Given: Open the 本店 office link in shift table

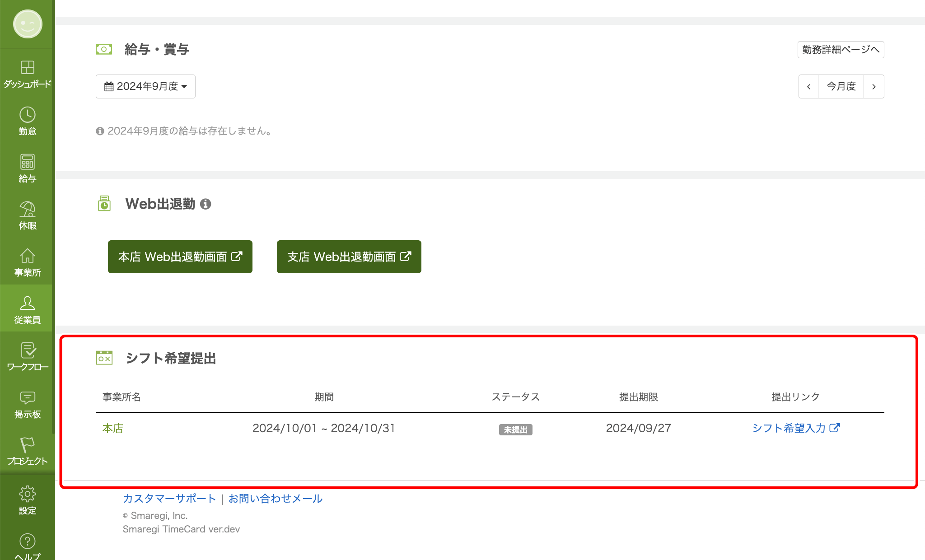Looking at the screenshot, I should [x=113, y=428].
